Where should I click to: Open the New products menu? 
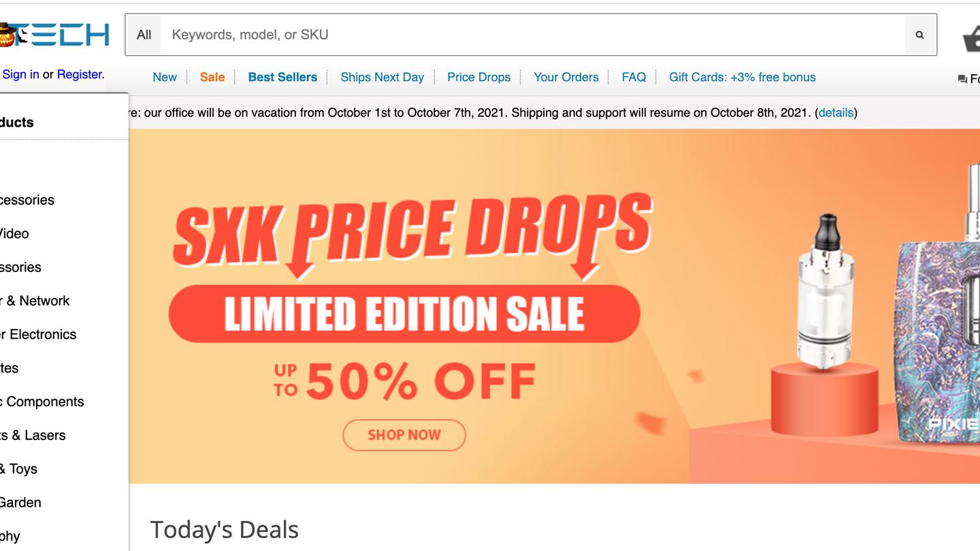click(165, 77)
